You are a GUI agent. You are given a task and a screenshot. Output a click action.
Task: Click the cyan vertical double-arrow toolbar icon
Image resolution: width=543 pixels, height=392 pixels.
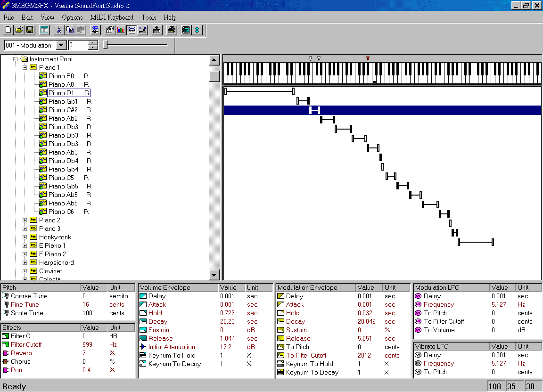(197, 30)
